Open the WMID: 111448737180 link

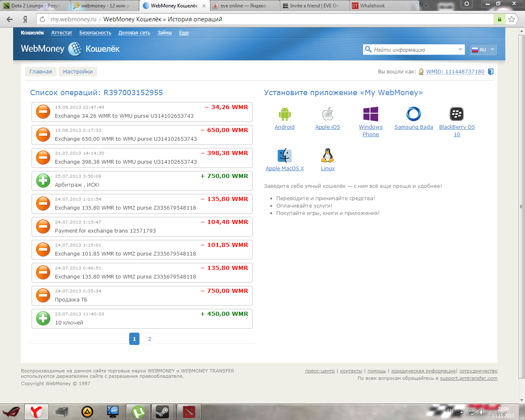[x=455, y=72]
